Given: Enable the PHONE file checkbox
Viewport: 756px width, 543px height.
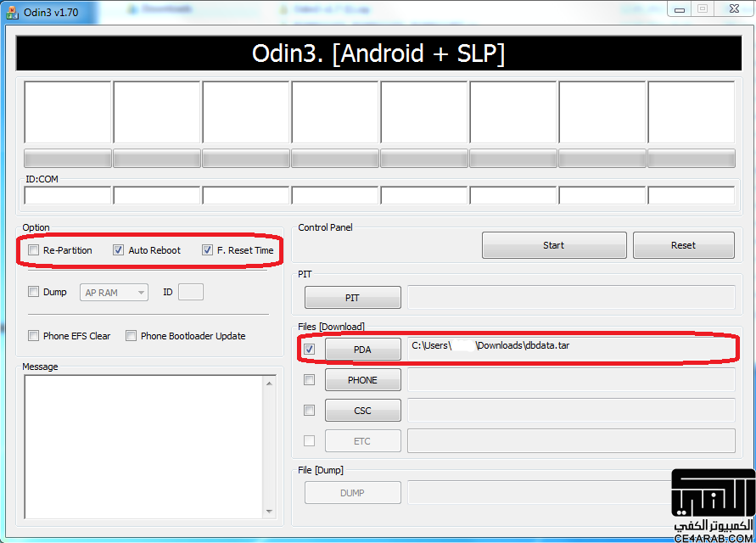Looking at the screenshot, I should pyautogui.click(x=310, y=379).
